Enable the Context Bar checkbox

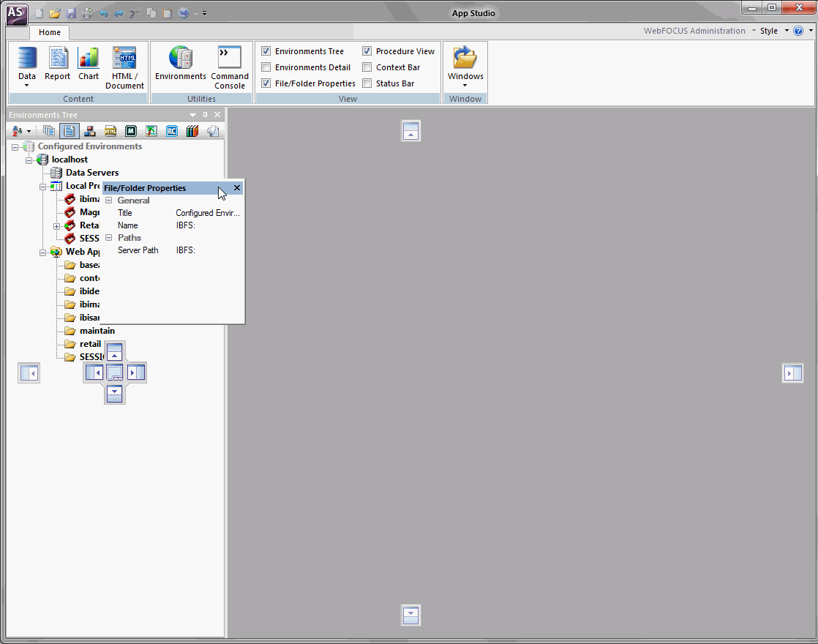367,67
